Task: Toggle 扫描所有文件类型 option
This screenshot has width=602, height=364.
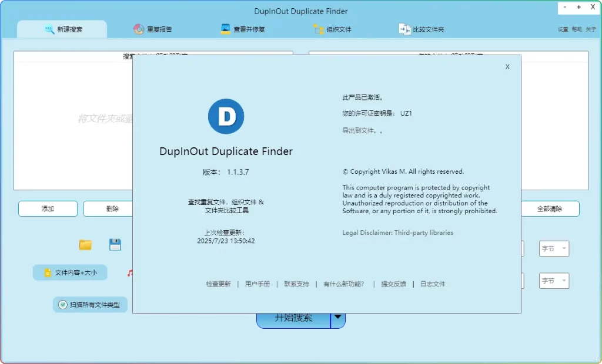Action: click(x=90, y=305)
